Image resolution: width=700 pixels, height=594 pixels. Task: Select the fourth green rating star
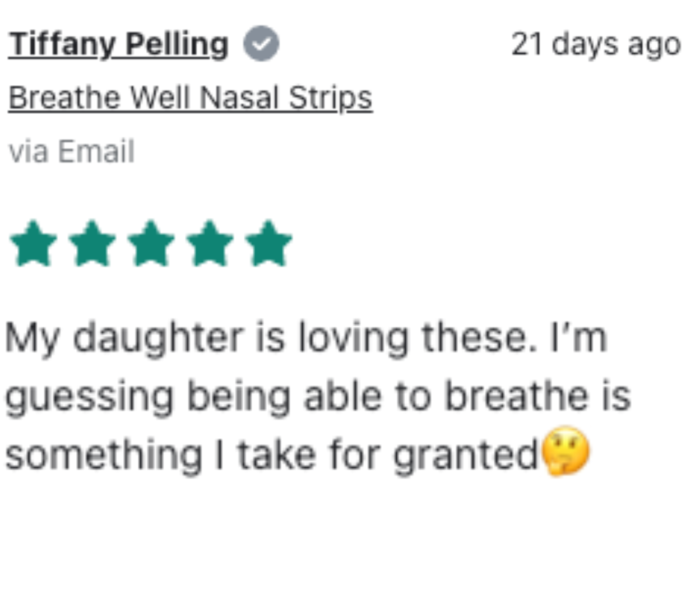[210, 243]
